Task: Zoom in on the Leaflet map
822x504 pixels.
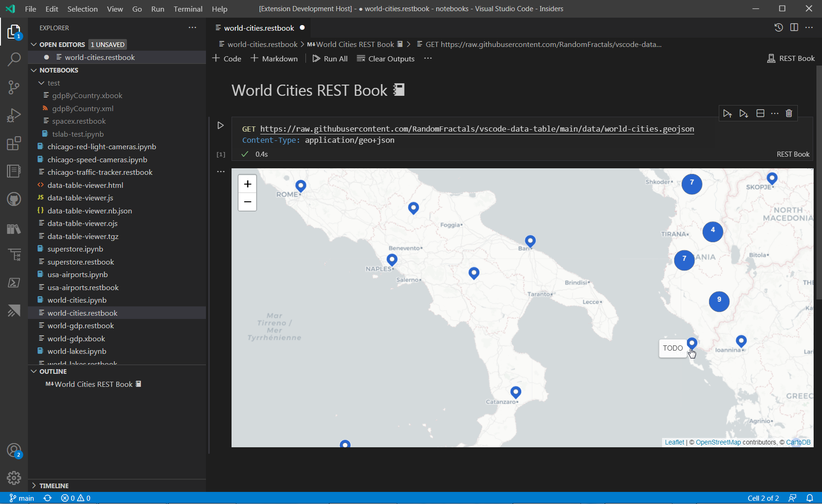Action: (247, 184)
